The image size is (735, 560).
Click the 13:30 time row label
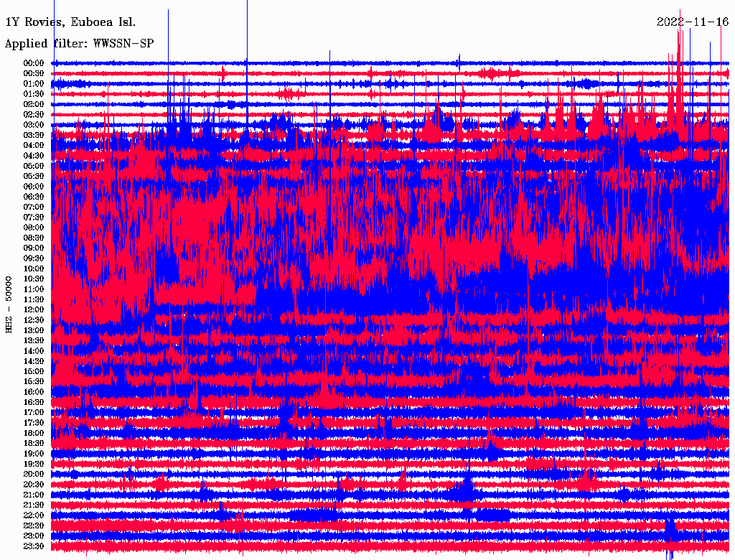(34, 341)
